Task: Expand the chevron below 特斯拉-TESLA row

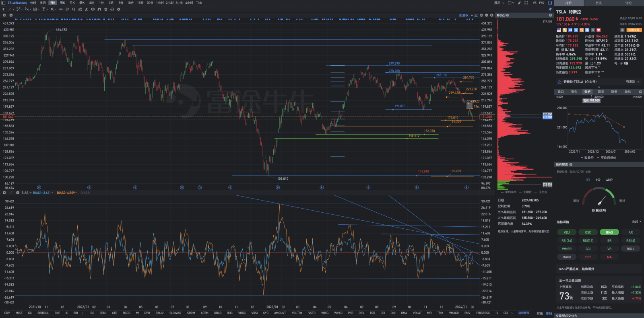Action: (599, 87)
